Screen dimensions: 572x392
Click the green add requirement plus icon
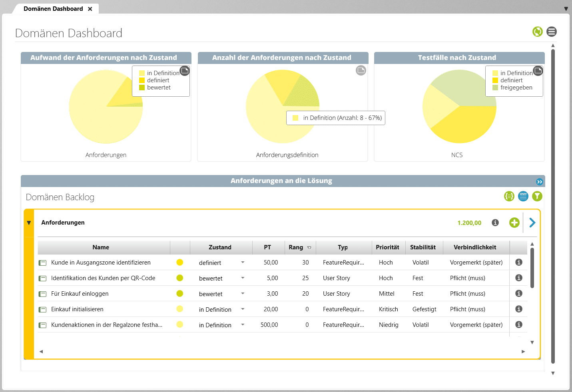[x=514, y=223]
